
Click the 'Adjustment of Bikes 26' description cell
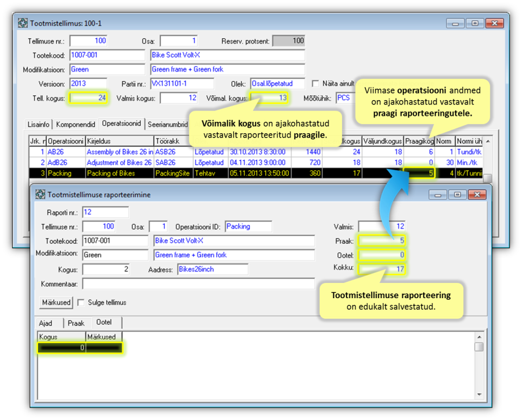120,163
